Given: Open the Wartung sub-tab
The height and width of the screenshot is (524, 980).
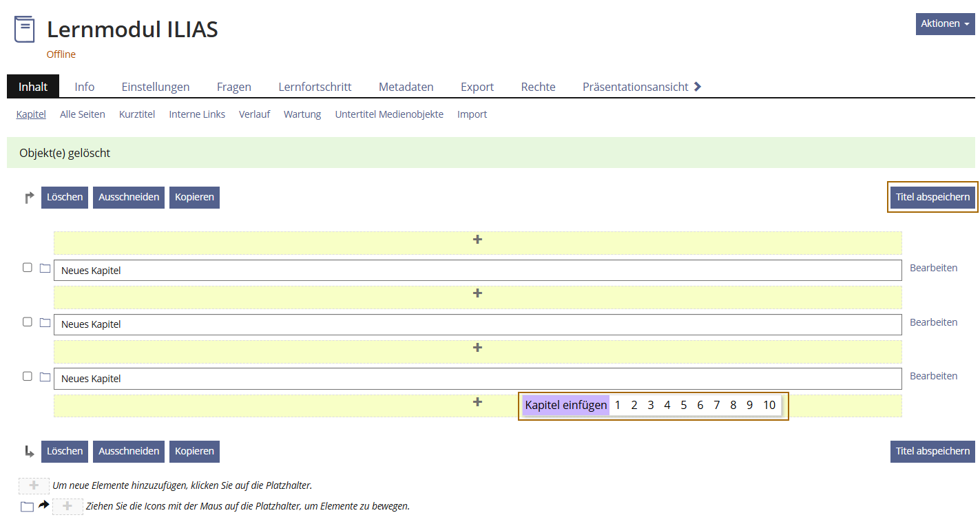Looking at the screenshot, I should tap(302, 114).
